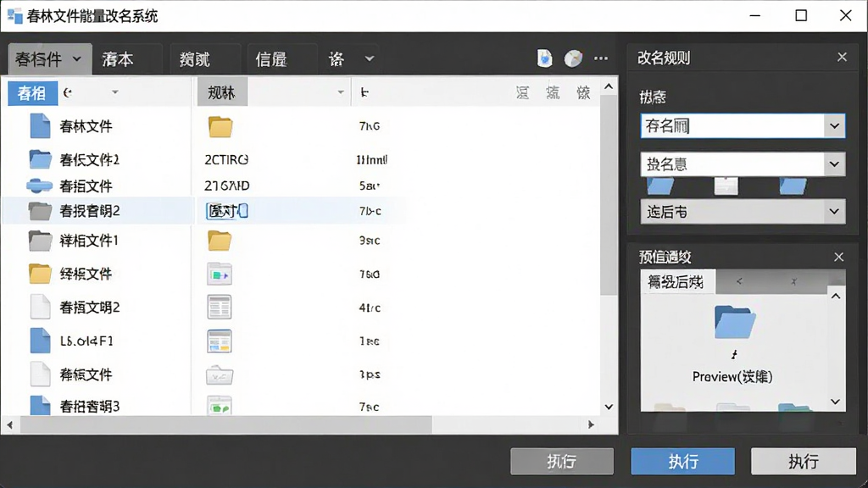
Task: Click the table layout icon in the 1sc row
Action: (x=220, y=341)
